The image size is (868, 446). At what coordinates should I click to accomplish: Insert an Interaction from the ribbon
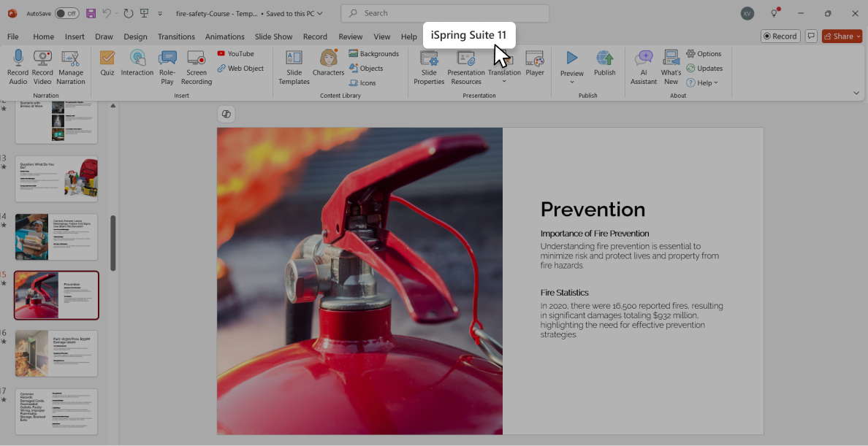(137, 58)
